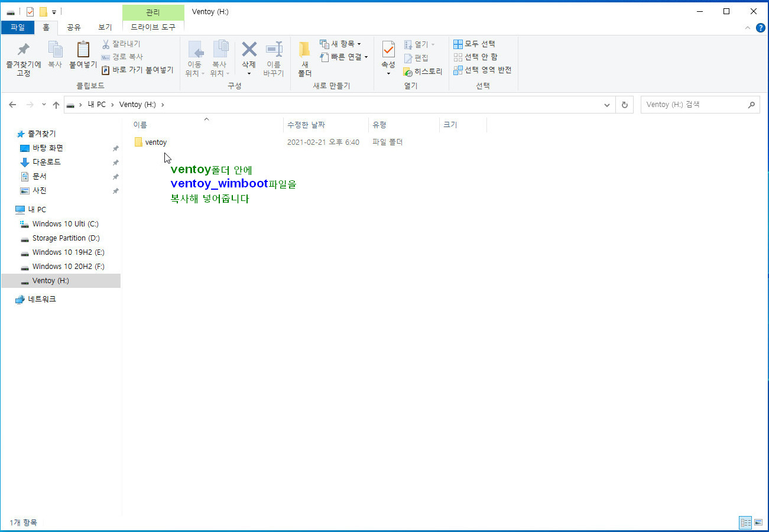Click the Properties quick access toolbar icon
769x532 pixels.
[30, 12]
